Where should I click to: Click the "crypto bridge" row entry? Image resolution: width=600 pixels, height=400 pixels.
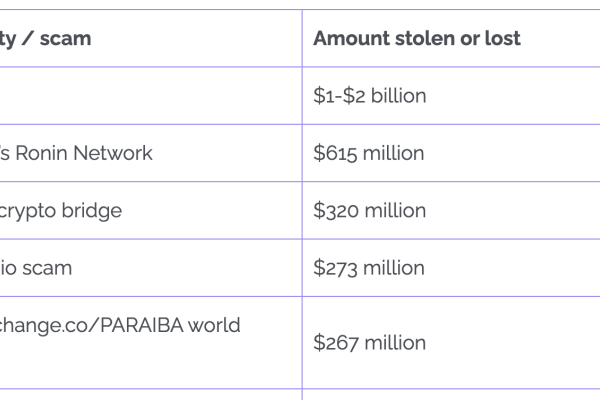pyautogui.click(x=61, y=210)
